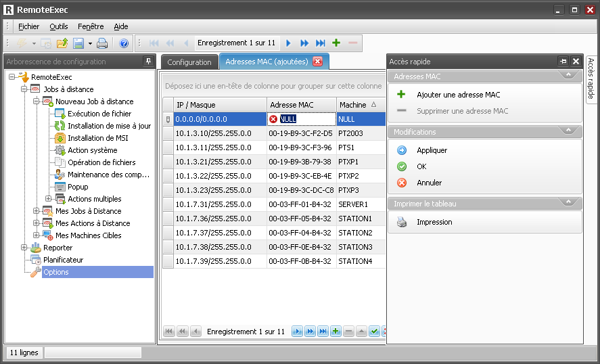This screenshot has height=364, width=600.
Task: Select Installation de MSI node
Action: 97,138
